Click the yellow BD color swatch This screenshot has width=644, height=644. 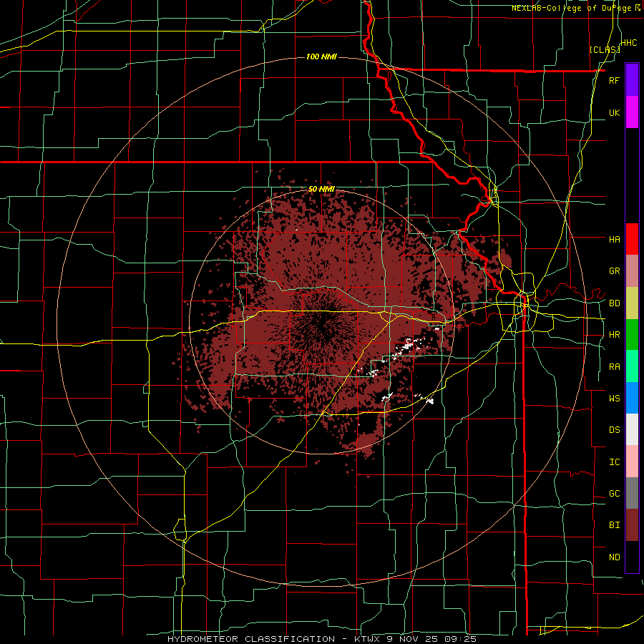[632, 303]
